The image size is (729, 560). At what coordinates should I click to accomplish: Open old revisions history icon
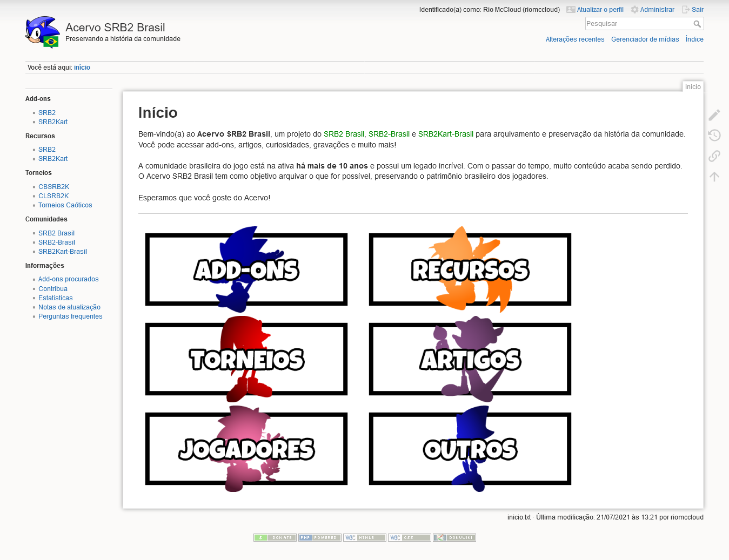[x=714, y=135]
